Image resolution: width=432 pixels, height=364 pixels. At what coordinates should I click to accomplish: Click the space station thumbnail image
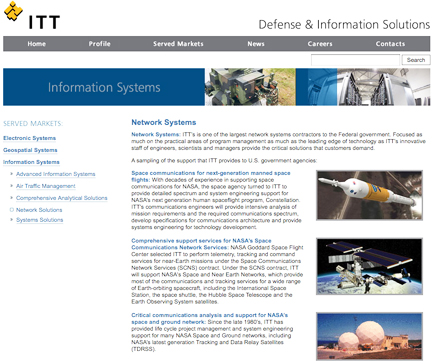click(369, 266)
